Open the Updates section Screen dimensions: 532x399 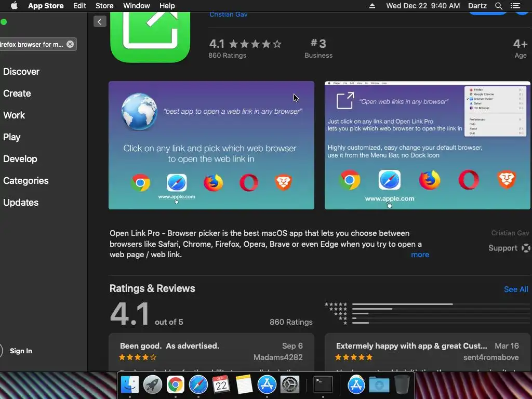click(21, 203)
